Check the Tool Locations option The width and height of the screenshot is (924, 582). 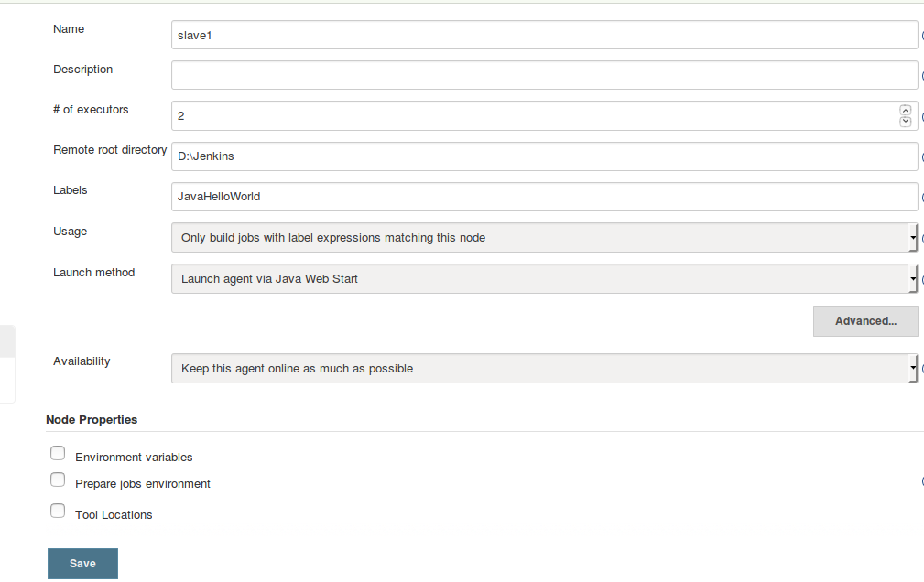[x=58, y=511]
